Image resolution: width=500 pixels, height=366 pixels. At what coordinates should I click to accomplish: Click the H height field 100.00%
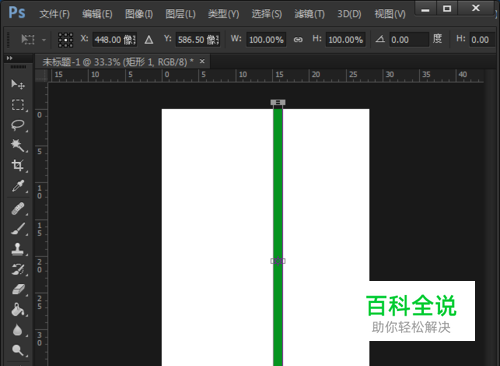pos(346,40)
